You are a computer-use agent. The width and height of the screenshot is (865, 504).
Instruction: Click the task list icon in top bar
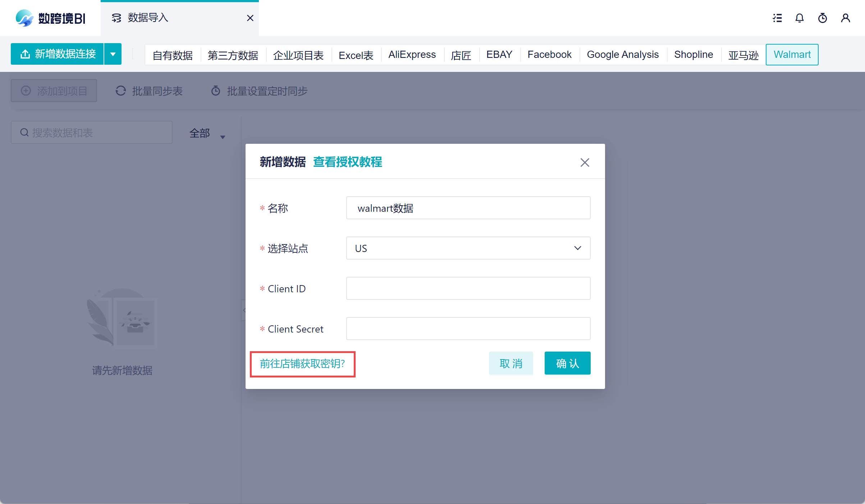[x=777, y=18]
